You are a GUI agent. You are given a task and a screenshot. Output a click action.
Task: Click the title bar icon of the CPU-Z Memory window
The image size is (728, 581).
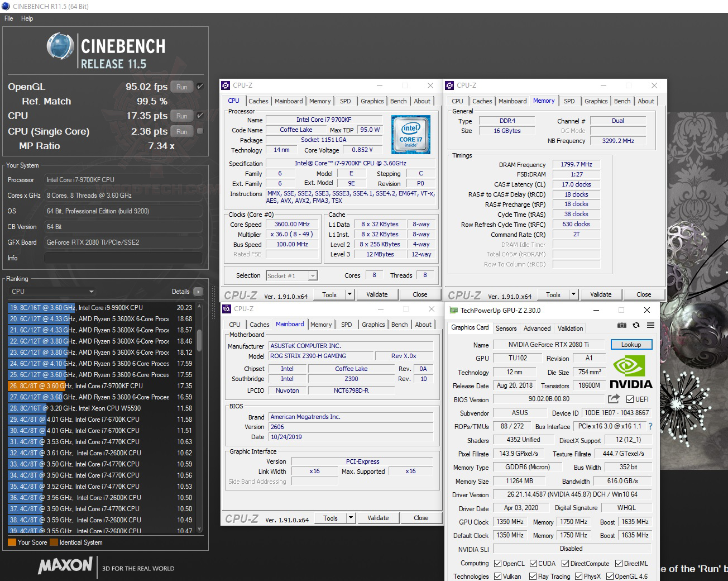[x=449, y=85]
